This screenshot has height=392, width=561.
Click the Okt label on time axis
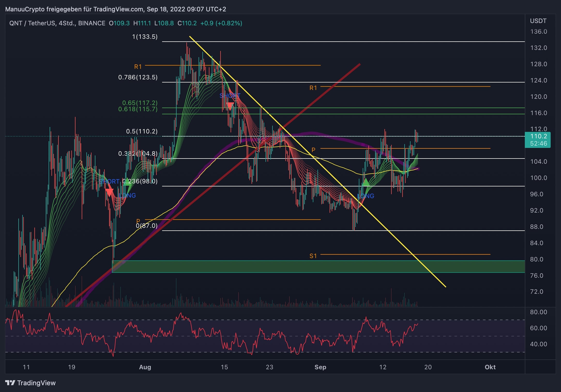(x=490, y=367)
